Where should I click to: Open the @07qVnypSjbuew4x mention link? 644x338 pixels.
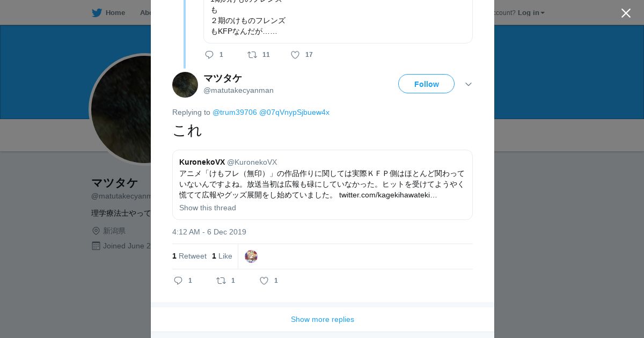[294, 112]
